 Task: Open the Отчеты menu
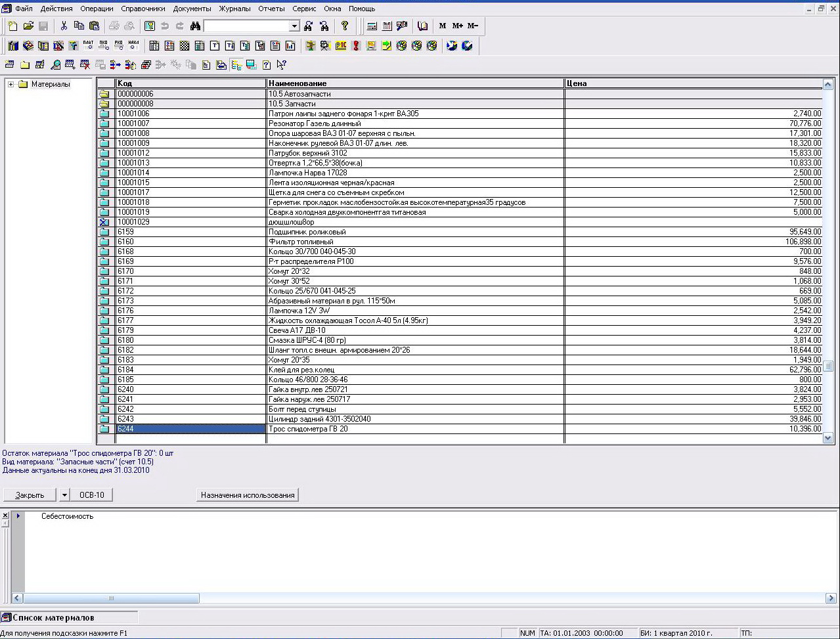tap(271, 9)
